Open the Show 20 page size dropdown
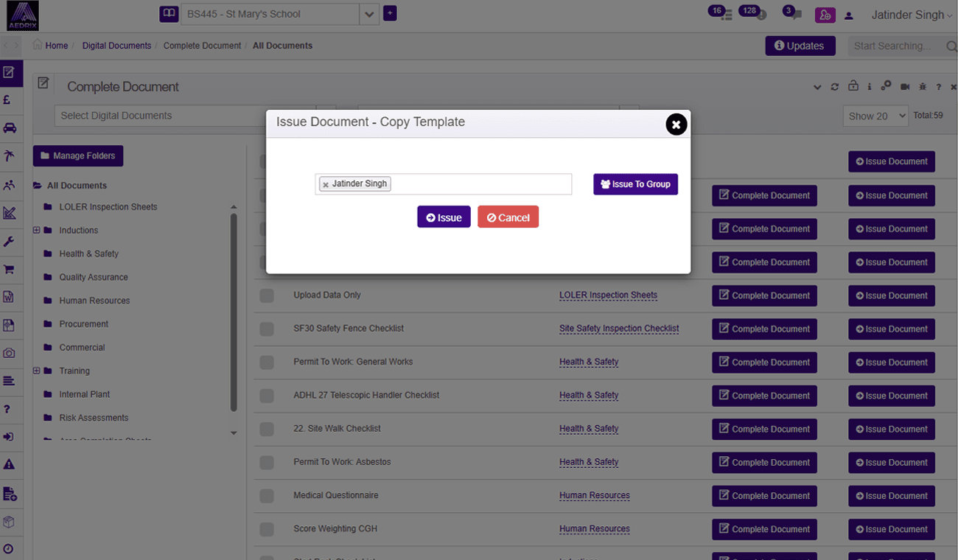The image size is (958, 560). pos(875,116)
